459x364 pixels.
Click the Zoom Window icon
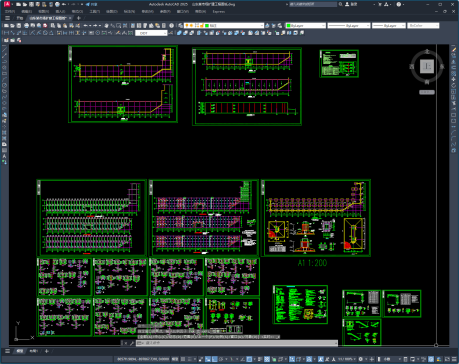pyautogui.click(x=119, y=25)
